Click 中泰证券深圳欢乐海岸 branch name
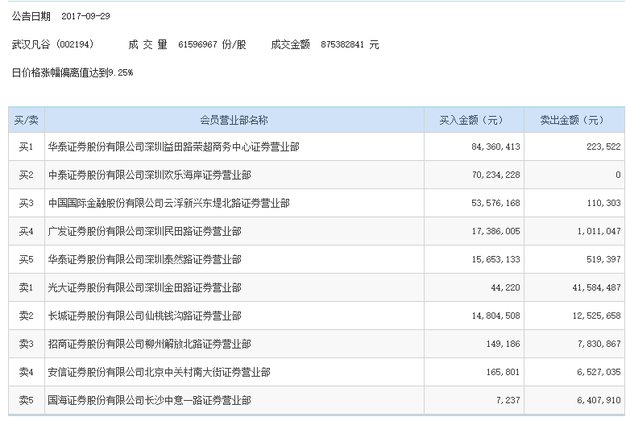This screenshot has width=630, height=421. 149,175
